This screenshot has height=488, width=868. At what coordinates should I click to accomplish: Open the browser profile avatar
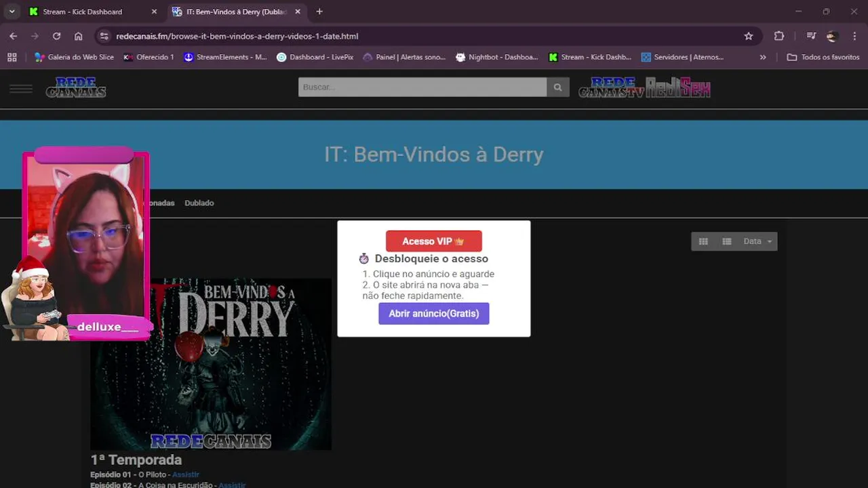[x=832, y=36]
